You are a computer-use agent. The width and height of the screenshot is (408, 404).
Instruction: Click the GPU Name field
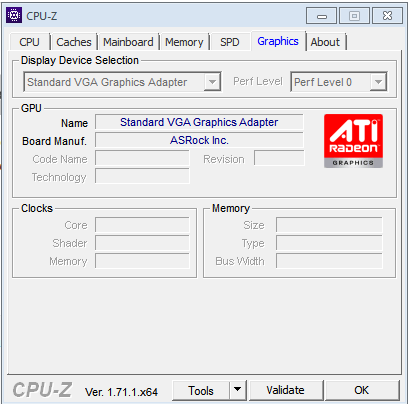point(199,122)
